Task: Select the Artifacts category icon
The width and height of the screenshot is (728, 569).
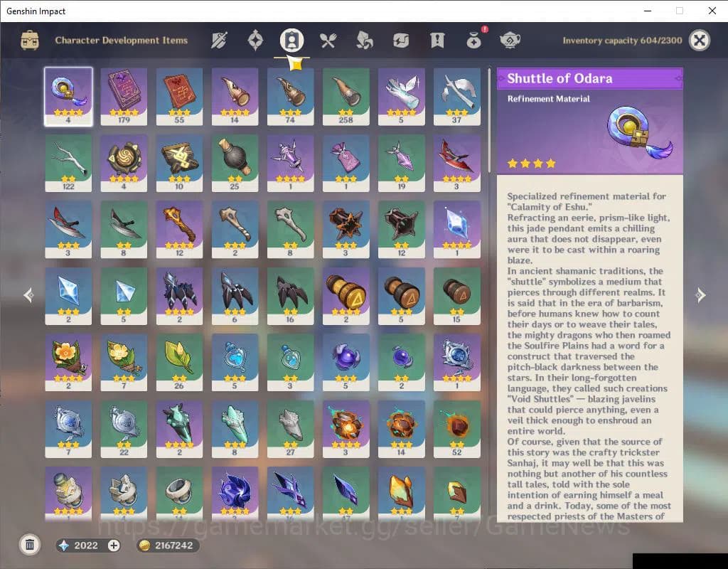Action: [x=255, y=41]
